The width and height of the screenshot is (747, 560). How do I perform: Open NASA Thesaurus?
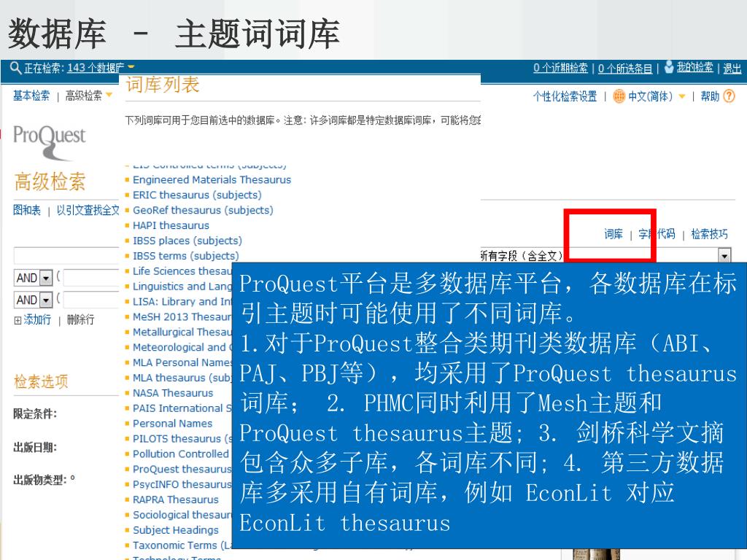point(172,393)
